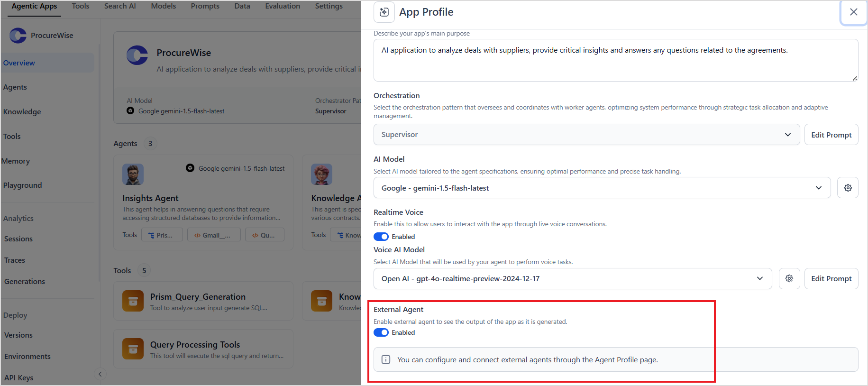Open the Models tab

164,6
